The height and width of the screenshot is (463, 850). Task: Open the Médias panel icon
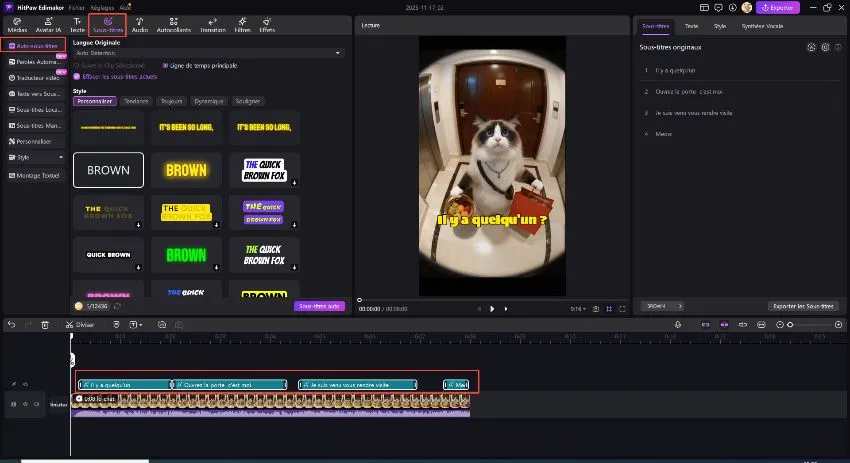pyautogui.click(x=19, y=22)
